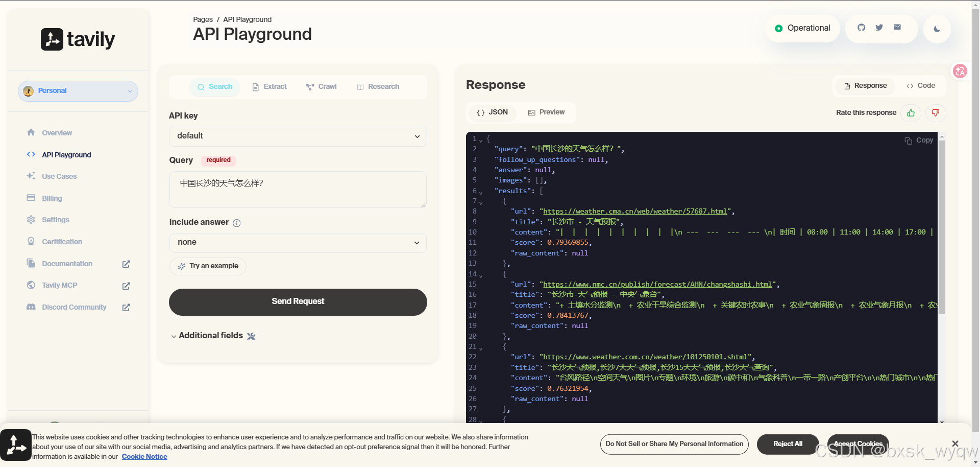980x467 pixels.
Task: Click the Include answer info icon
Action: point(237,223)
